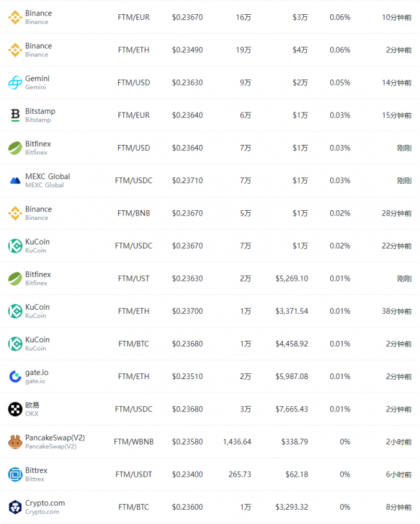The image size is (420, 524).
Task: Select the FTM/USDC pair on OKX row
Action: [x=134, y=409]
